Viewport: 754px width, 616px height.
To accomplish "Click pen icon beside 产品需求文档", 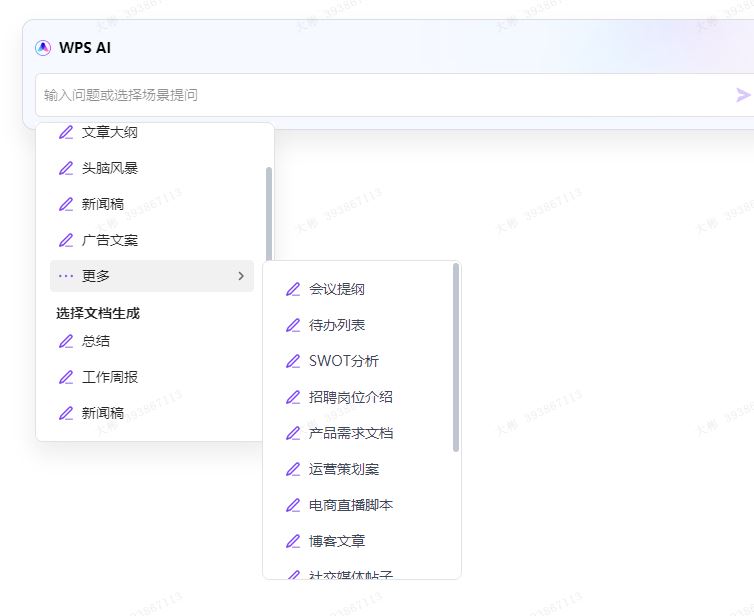I will click(x=293, y=433).
